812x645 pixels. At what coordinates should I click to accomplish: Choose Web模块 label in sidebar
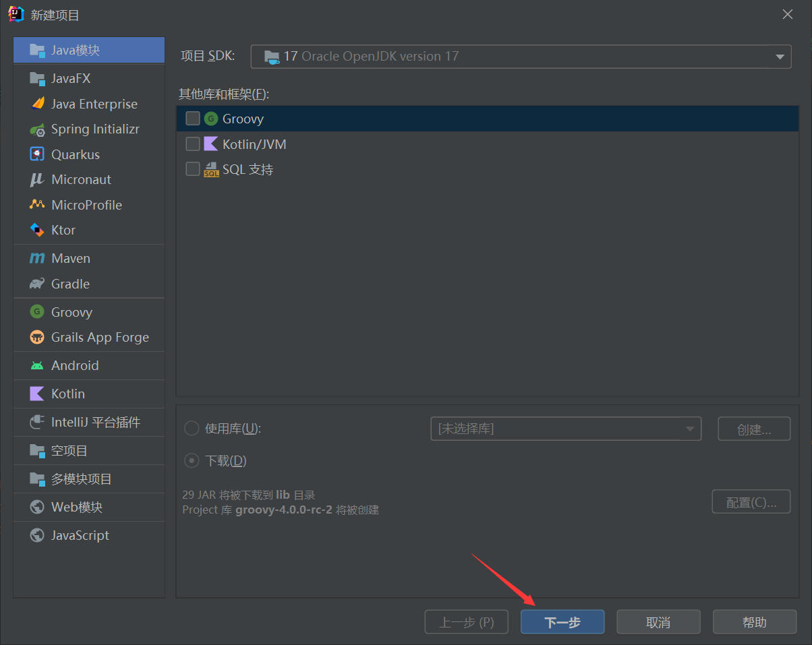pyautogui.click(x=77, y=508)
